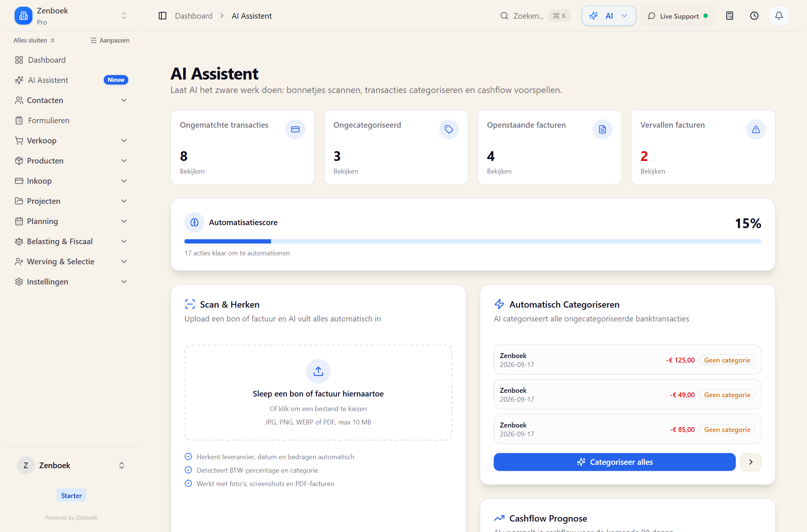Viewport: 807px width, 532px height.
Task: Click the Cashflow Prognose trend icon
Action: 499,518
